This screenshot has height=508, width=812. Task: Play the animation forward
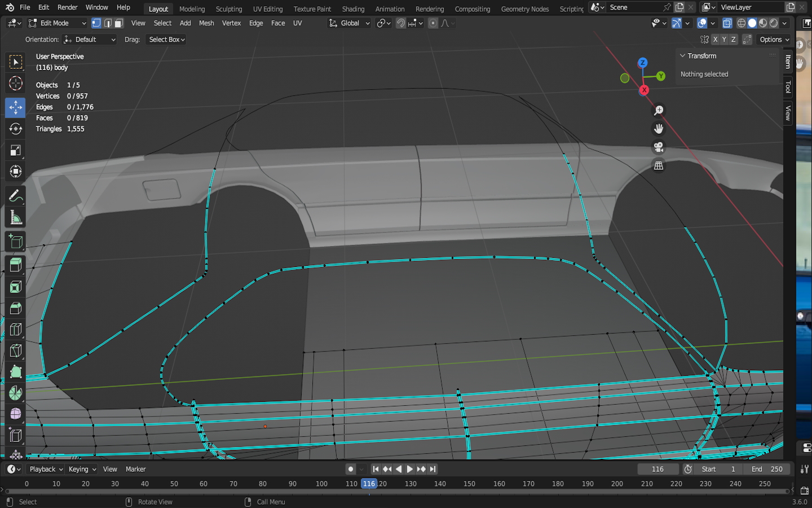click(x=410, y=469)
